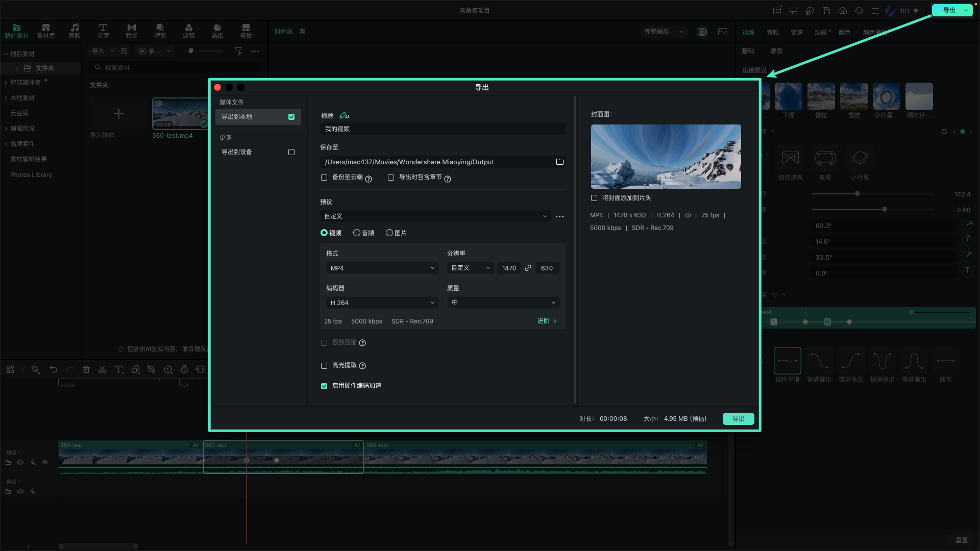Switch to the 蒙版 sub-tab
Image resolution: width=980 pixels, height=551 pixels.
pos(776,51)
